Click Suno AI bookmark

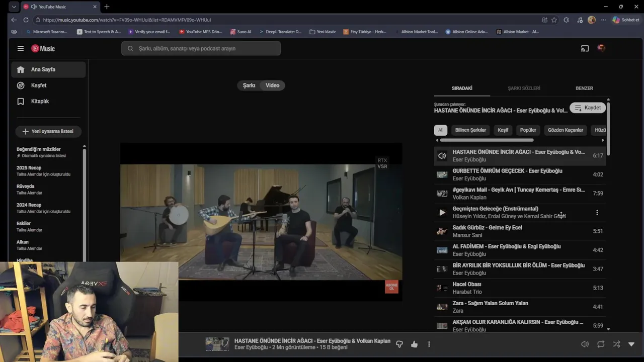point(240,32)
